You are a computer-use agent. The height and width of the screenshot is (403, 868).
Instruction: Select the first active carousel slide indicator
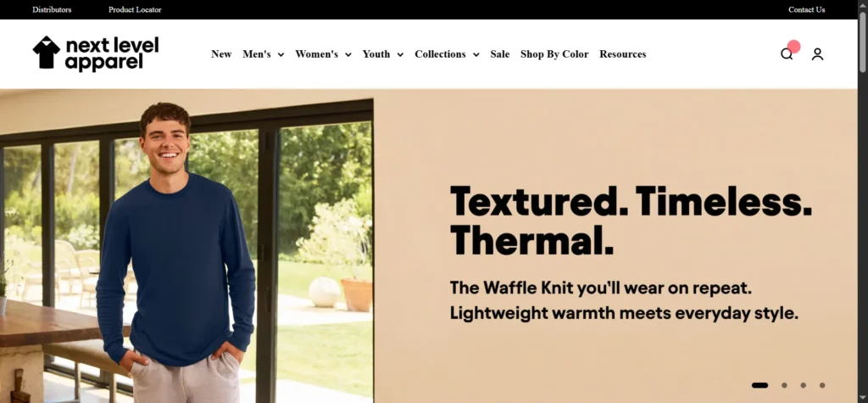(759, 385)
